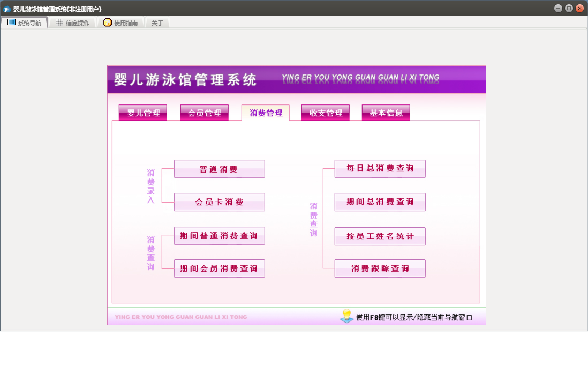The height and width of the screenshot is (382, 588).
Task: Open the 基本信息 section
Action: tap(386, 113)
